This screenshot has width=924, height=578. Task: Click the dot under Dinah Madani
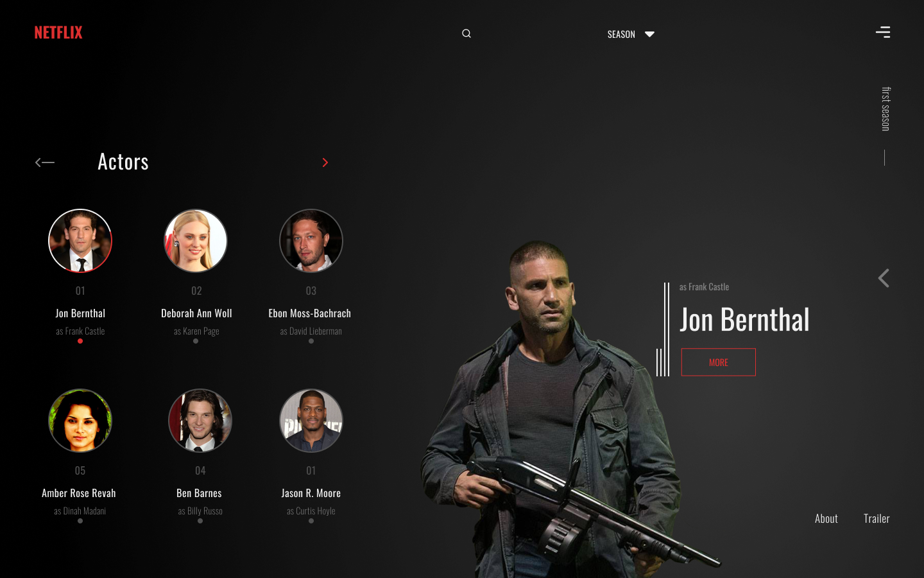coord(80,521)
